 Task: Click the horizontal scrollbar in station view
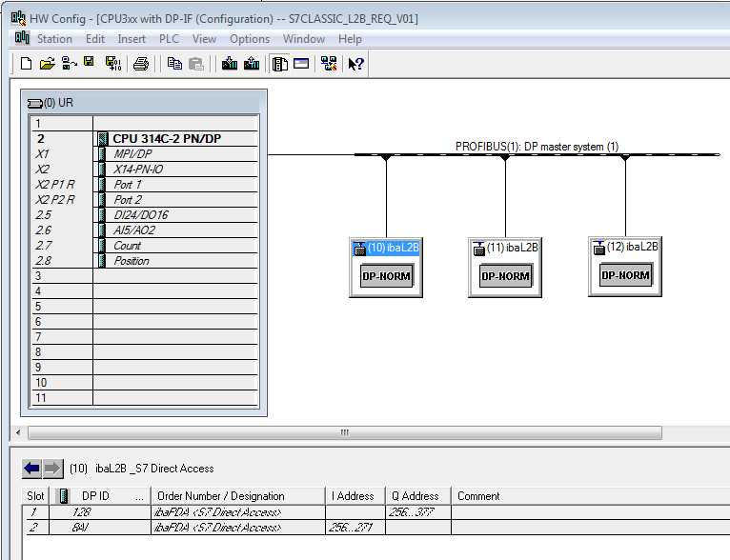(345, 432)
